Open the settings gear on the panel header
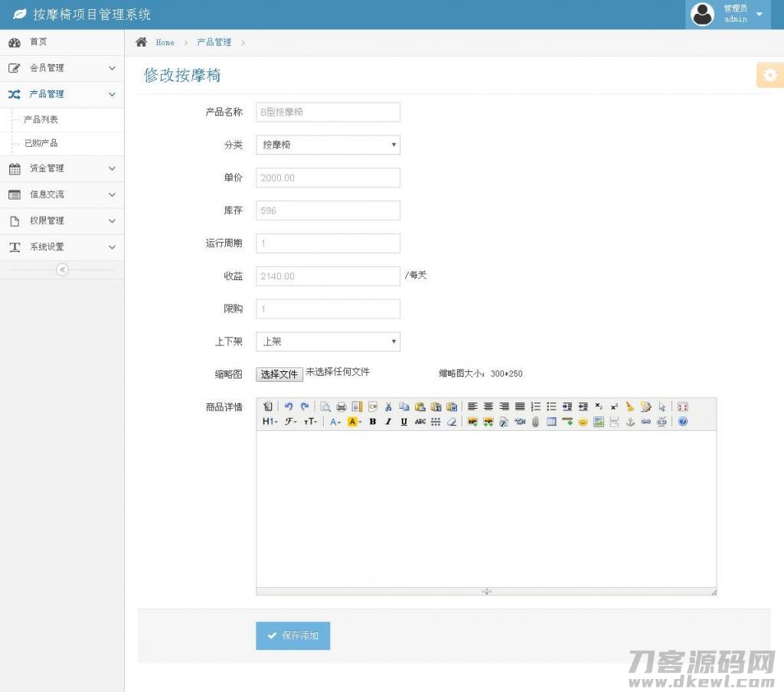The height and width of the screenshot is (692, 784). [769, 75]
